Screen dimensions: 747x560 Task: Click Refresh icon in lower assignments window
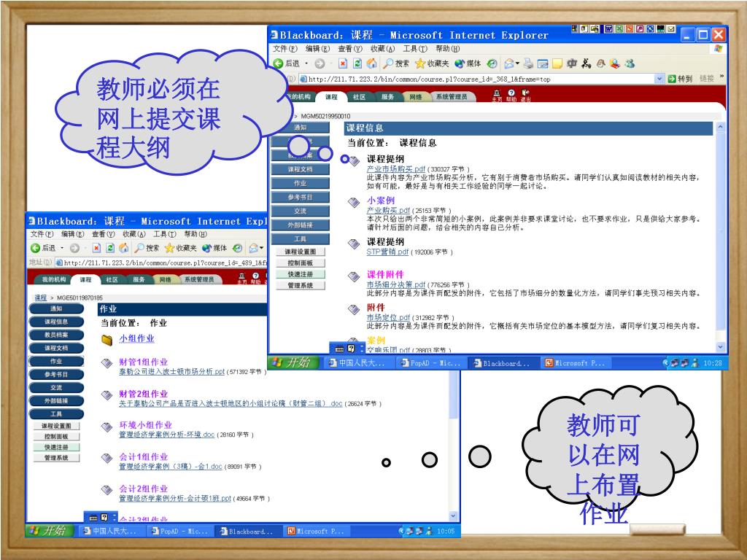[110, 248]
